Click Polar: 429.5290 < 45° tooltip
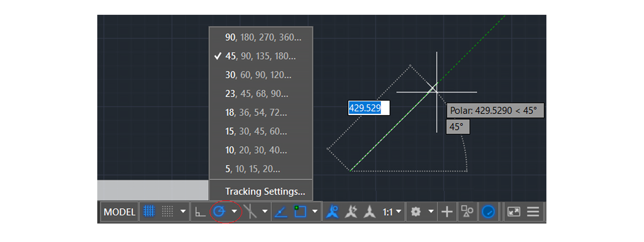The image size is (644, 242). pos(495,110)
